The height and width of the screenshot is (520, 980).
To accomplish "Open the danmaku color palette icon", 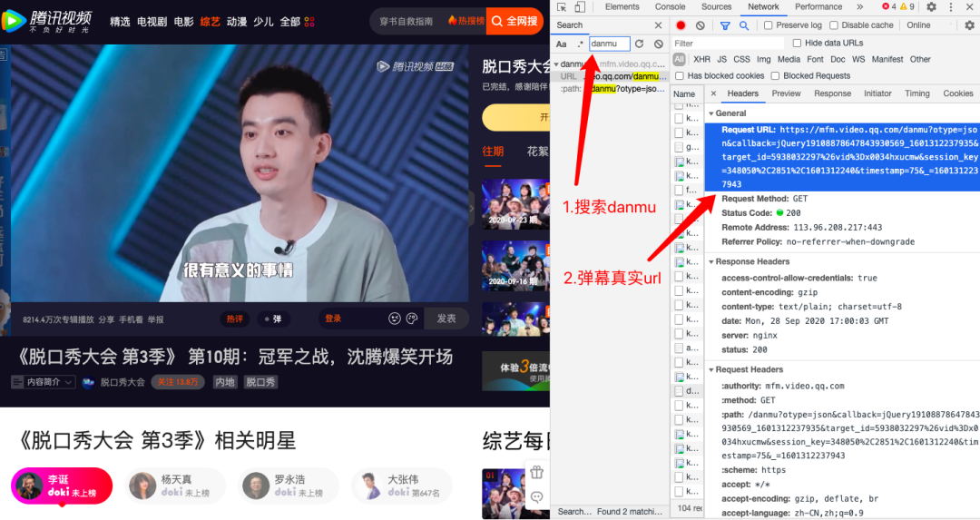I will coord(412,319).
